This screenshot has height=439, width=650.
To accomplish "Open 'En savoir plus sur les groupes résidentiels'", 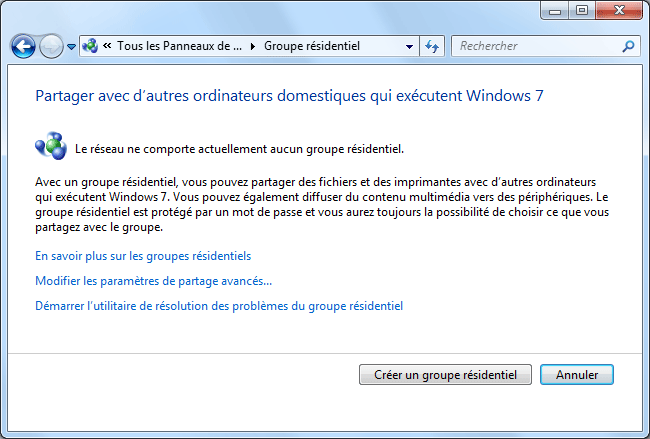I will 143,256.
